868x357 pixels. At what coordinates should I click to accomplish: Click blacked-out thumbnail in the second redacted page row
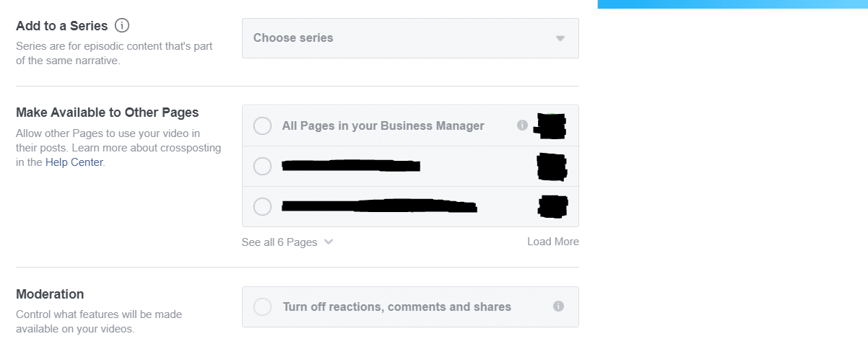coord(553,206)
